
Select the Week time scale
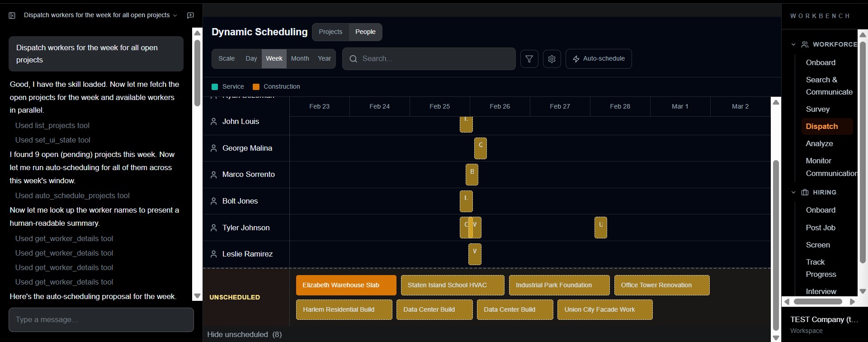274,59
